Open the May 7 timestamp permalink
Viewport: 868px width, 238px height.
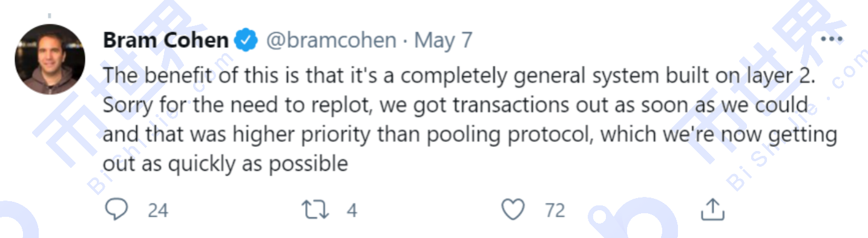click(443, 41)
